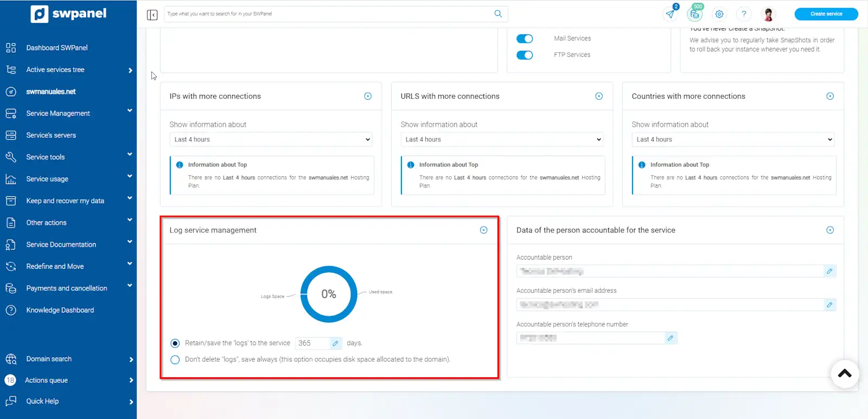Open IPs with more connections time dropdown
Viewport: 868px width, 419px height.
coord(271,139)
